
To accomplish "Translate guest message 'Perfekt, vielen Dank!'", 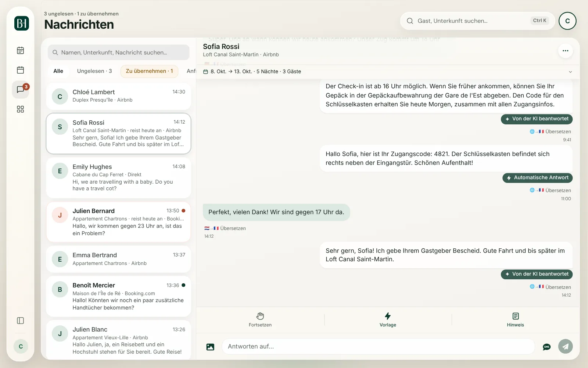I will click(x=225, y=228).
